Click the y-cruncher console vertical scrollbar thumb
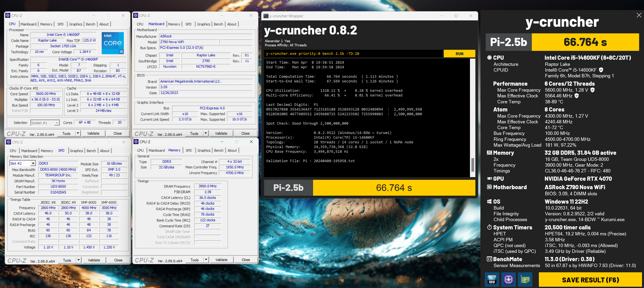 (x=472, y=165)
